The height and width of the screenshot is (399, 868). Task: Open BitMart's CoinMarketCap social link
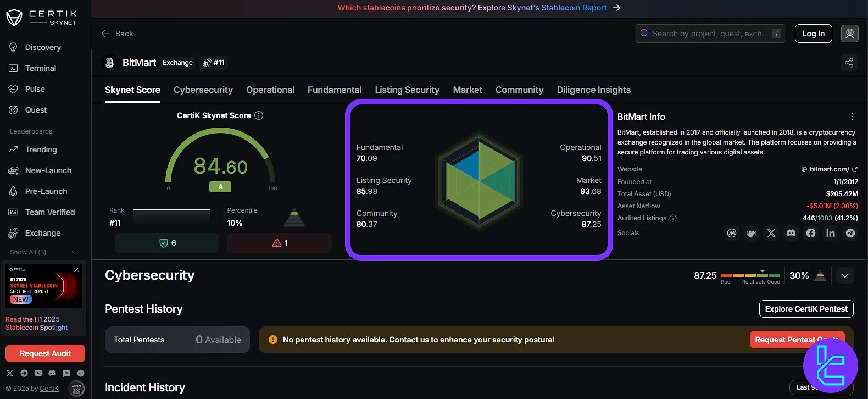click(x=732, y=233)
